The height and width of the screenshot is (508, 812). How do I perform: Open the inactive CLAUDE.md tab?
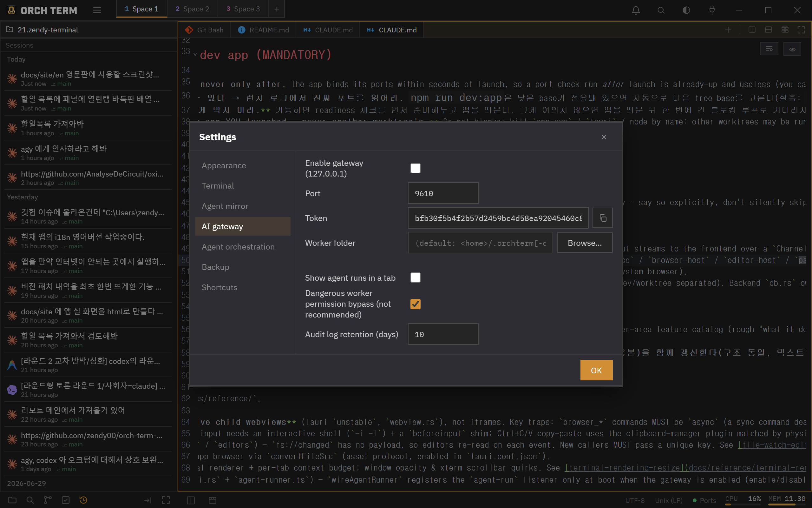pos(328,30)
